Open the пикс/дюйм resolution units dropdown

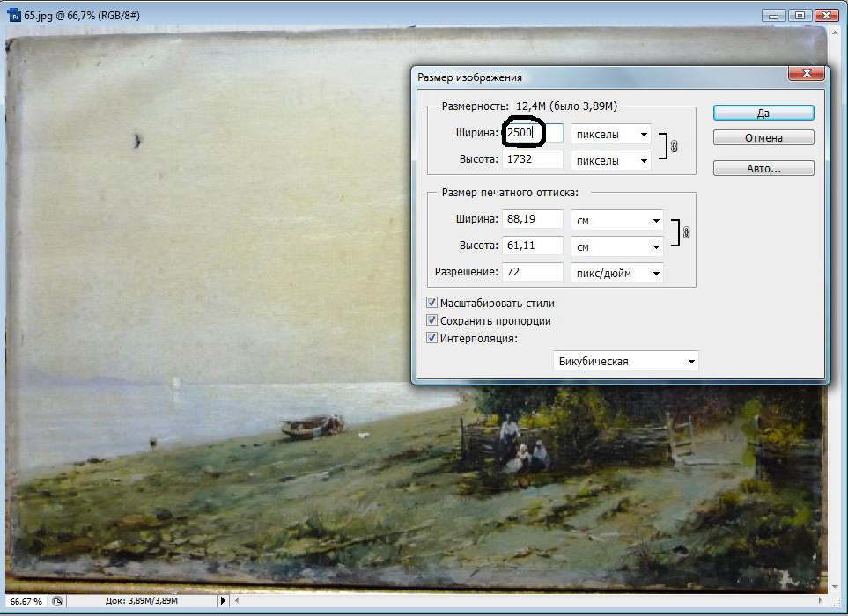616,273
